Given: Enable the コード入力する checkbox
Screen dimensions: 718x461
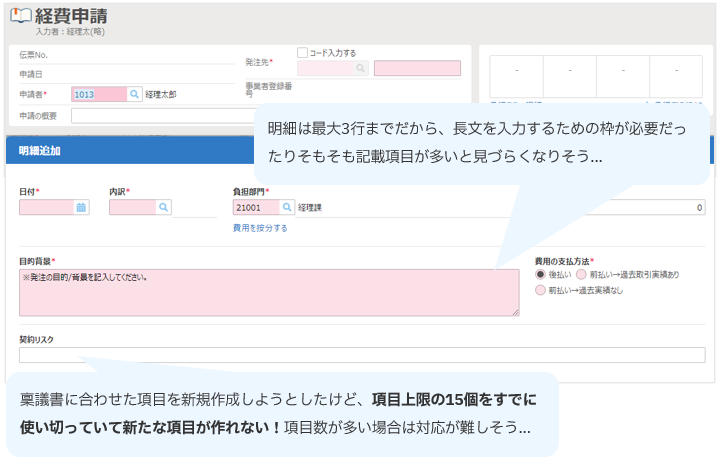Looking at the screenshot, I should point(303,53).
